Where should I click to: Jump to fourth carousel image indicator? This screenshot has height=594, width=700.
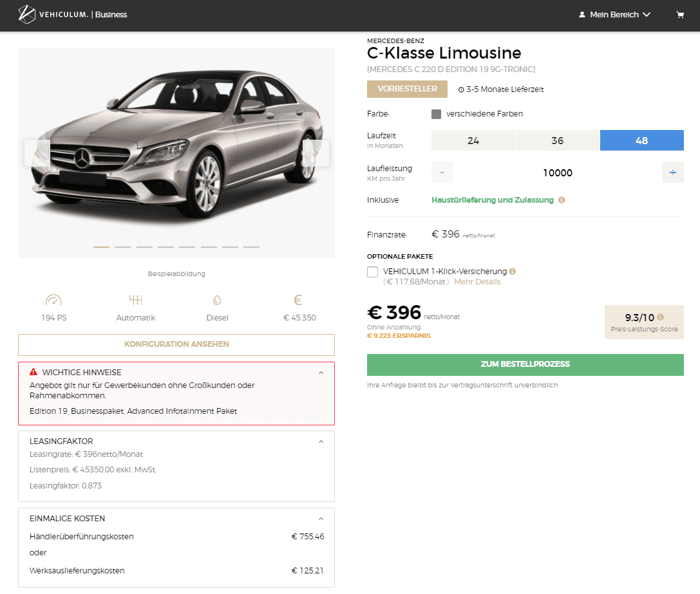pyautogui.click(x=166, y=246)
